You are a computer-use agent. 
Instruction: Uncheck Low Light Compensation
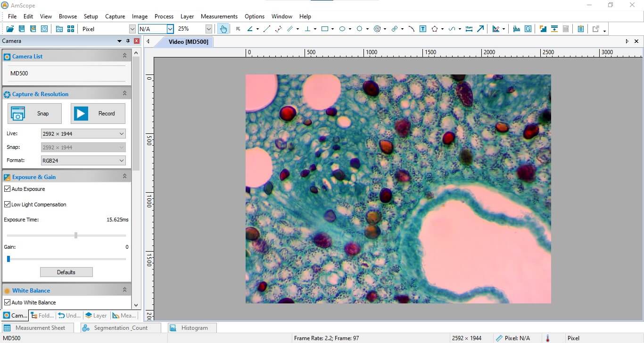click(x=7, y=204)
